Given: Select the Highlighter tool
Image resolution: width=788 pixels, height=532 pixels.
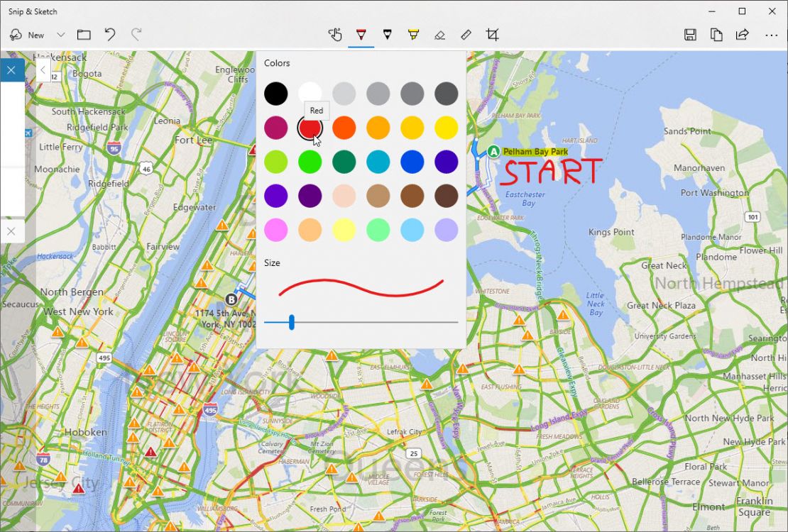Looking at the screenshot, I should pos(414,34).
